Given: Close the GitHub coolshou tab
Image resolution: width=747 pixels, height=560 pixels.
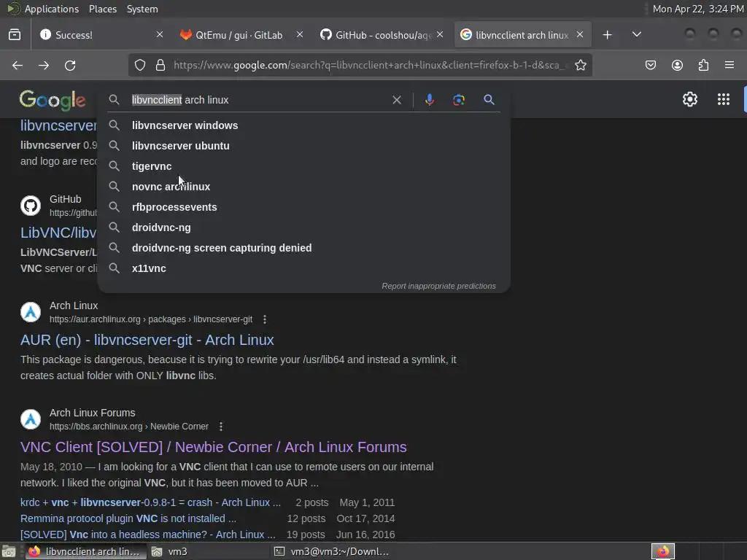Looking at the screenshot, I should tap(440, 34).
